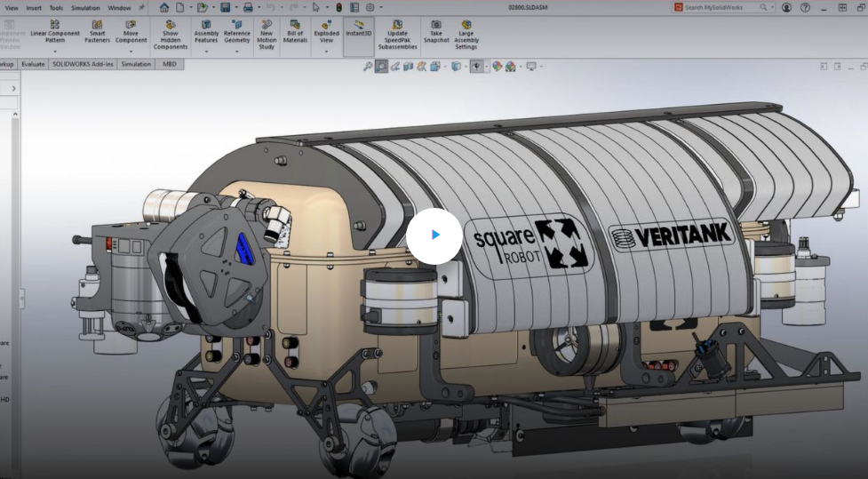Create a New Motion Study
868x479 pixels.
pyautogui.click(x=266, y=35)
